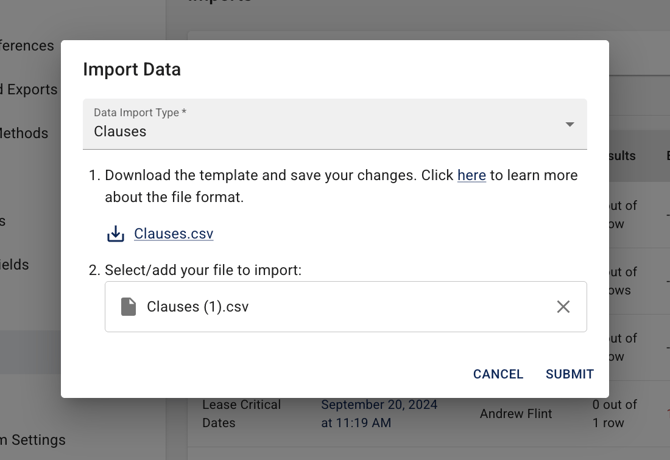Open the Data Import Type dropdown

[x=335, y=124]
